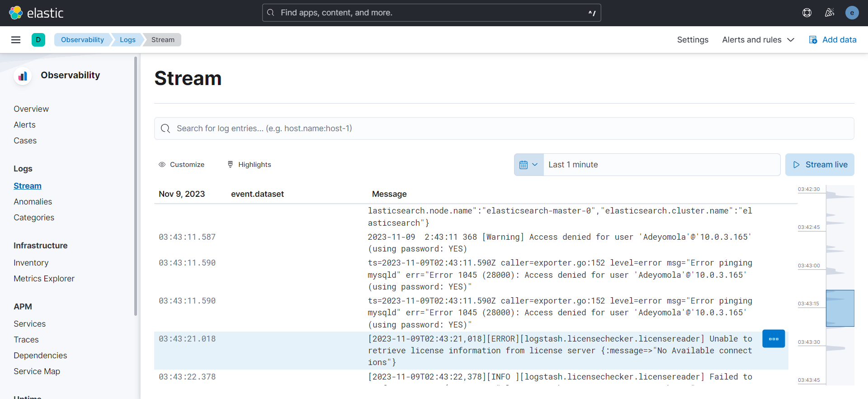Image resolution: width=868 pixels, height=399 pixels.
Task: Jump to 03:42:45 on the minimap
Action: 809,228
